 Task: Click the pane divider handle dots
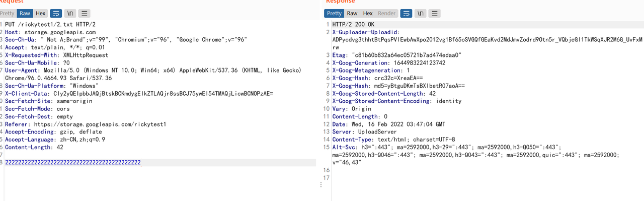[321, 185]
